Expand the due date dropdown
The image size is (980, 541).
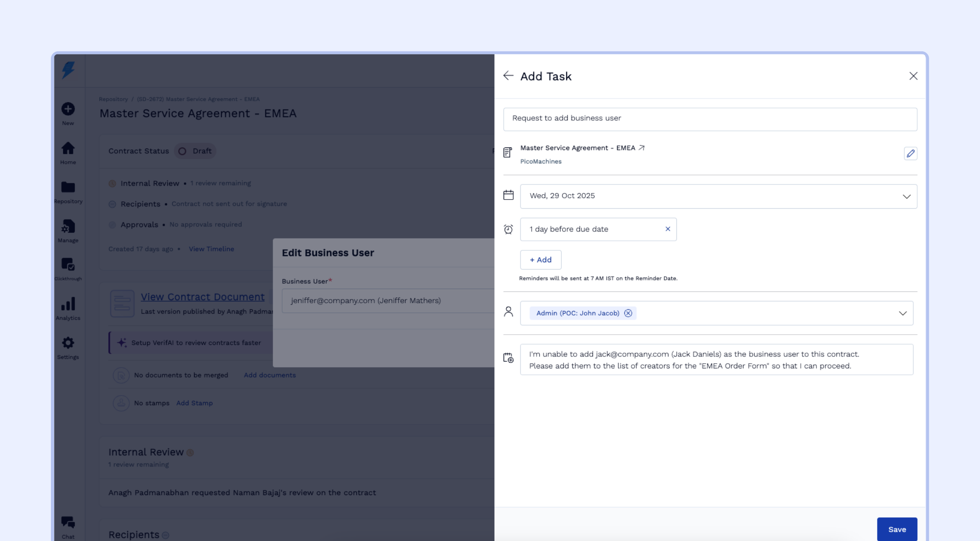pyautogui.click(x=906, y=196)
